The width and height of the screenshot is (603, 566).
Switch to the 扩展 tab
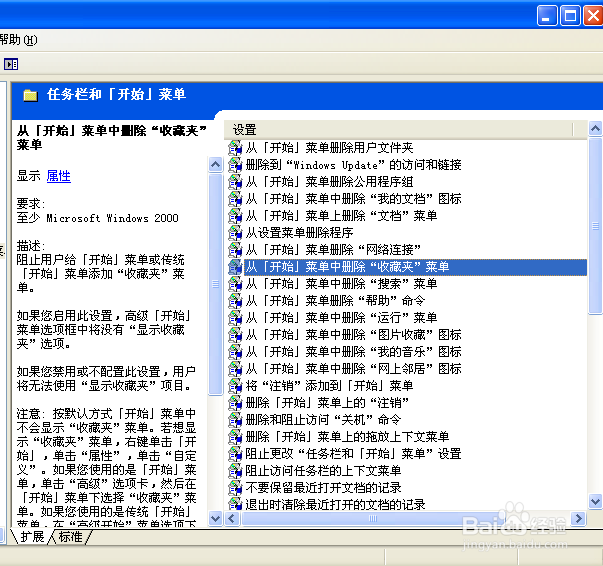point(32,536)
